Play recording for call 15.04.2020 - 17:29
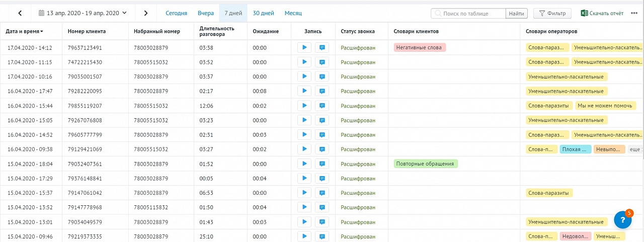Image resolution: width=644 pixels, height=242 pixels. (304, 178)
